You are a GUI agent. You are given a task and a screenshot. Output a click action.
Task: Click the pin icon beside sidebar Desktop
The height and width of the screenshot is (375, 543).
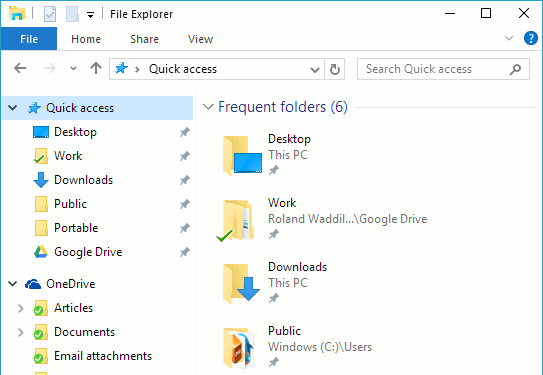pos(185,132)
